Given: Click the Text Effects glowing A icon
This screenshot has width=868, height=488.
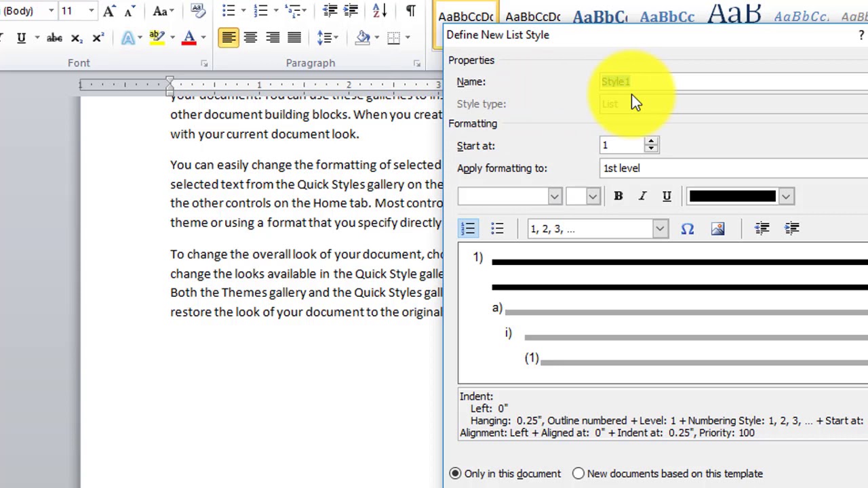Looking at the screenshot, I should [128, 38].
